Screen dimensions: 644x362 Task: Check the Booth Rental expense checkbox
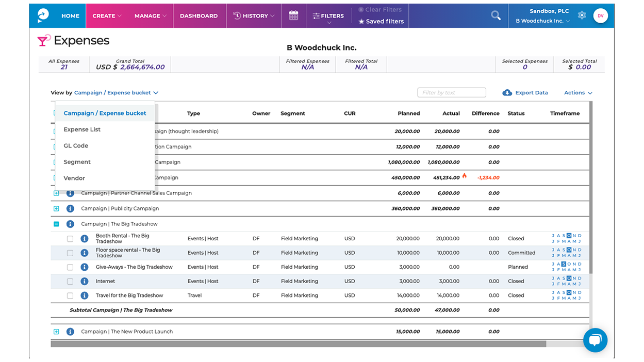(x=70, y=238)
